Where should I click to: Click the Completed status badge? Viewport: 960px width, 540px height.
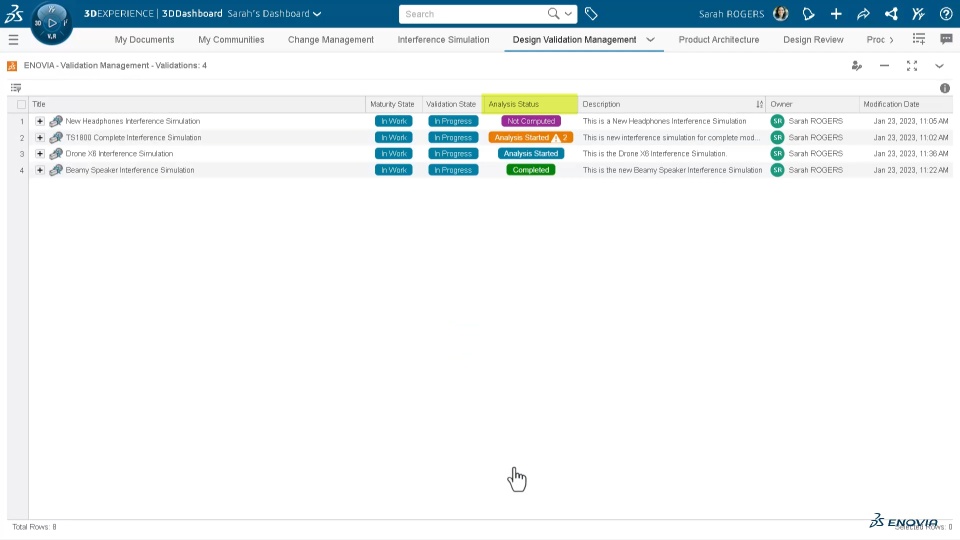click(x=531, y=170)
